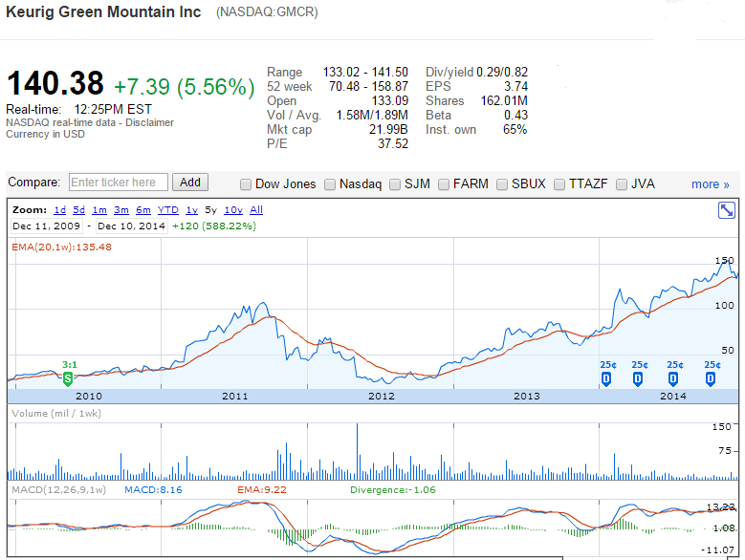Click the Div/yield value 0.29/0.82
Viewport: 745px width, 560px height.
[x=502, y=72]
